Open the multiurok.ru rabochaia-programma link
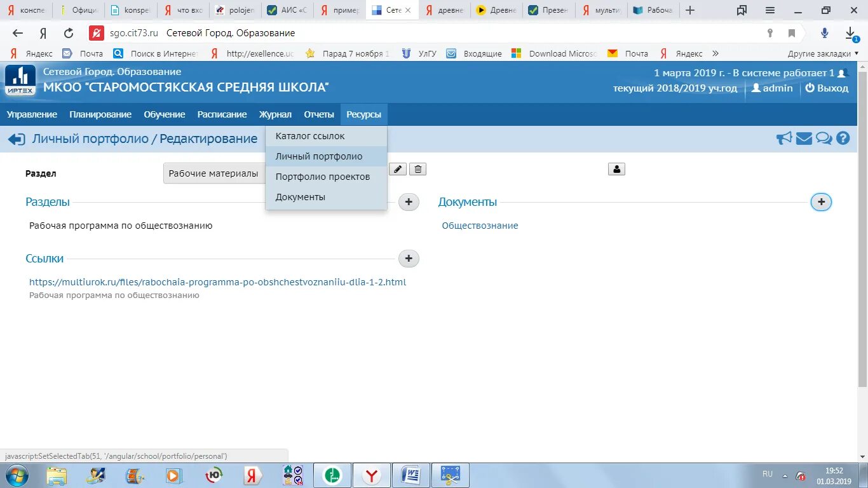 [x=217, y=282]
